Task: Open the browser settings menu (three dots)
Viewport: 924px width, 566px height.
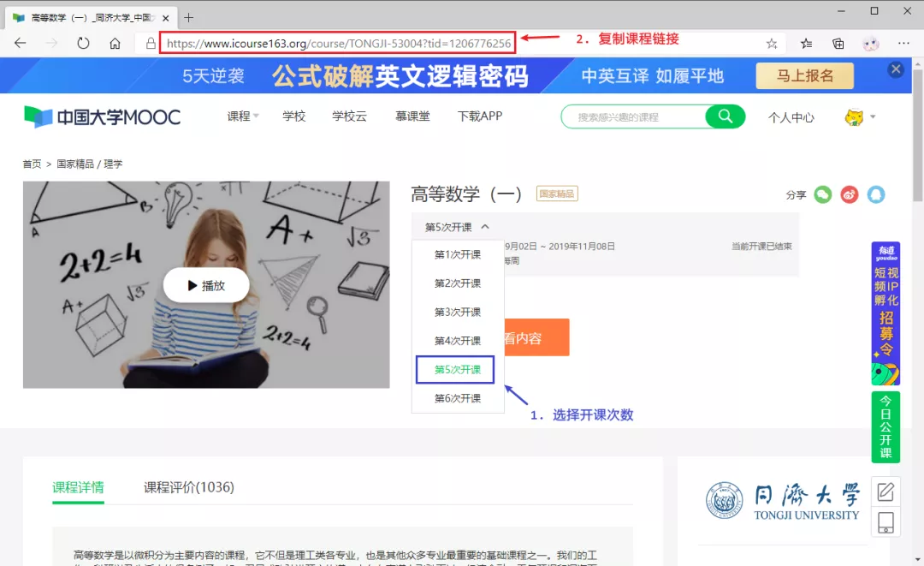Action: click(903, 43)
